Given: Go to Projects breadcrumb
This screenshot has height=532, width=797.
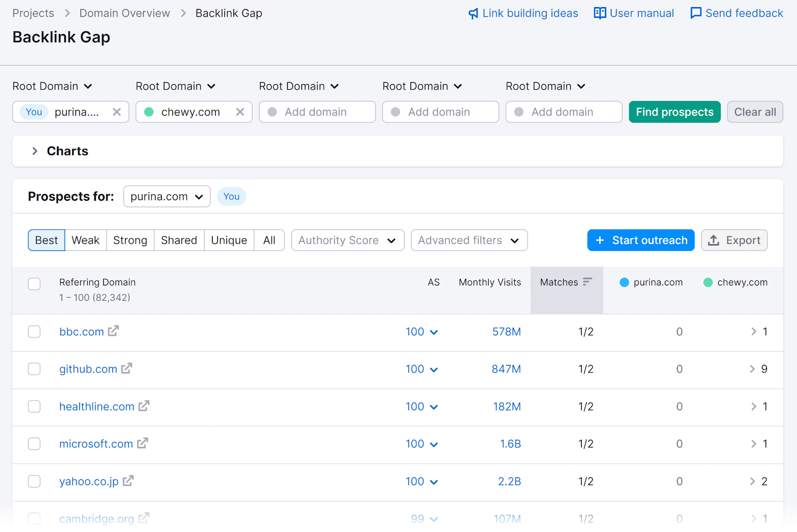Looking at the screenshot, I should 33,13.
